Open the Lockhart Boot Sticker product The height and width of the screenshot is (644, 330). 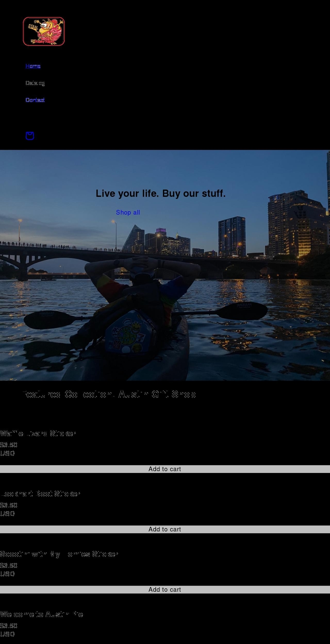(40, 494)
